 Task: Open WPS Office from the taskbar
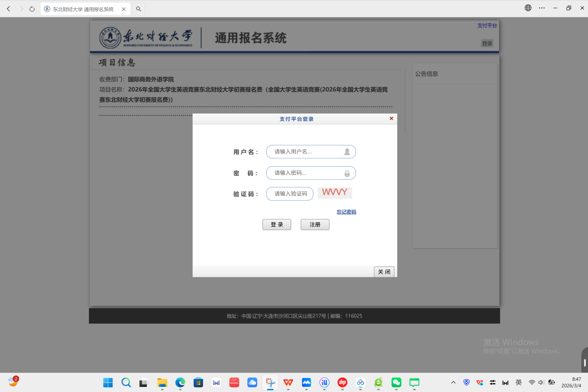click(288, 382)
